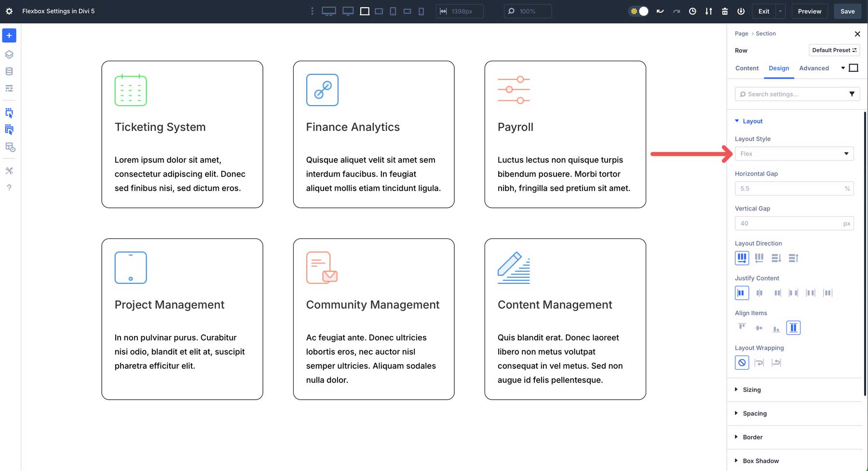Preview the page

[809, 11]
